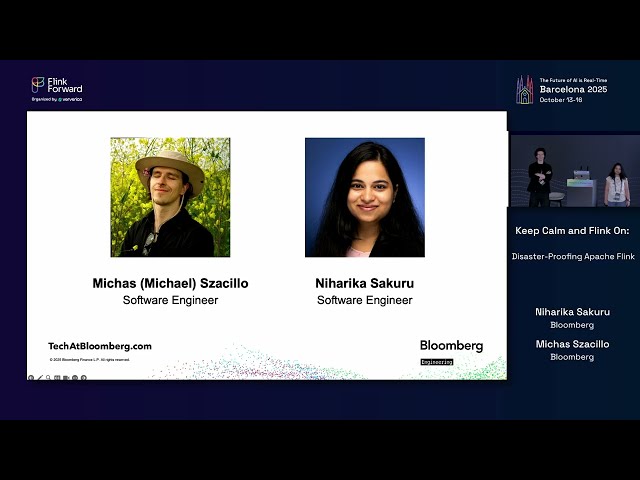
Task: Click the last circular icon in slide toolbar
Action: (x=84, y=378)
